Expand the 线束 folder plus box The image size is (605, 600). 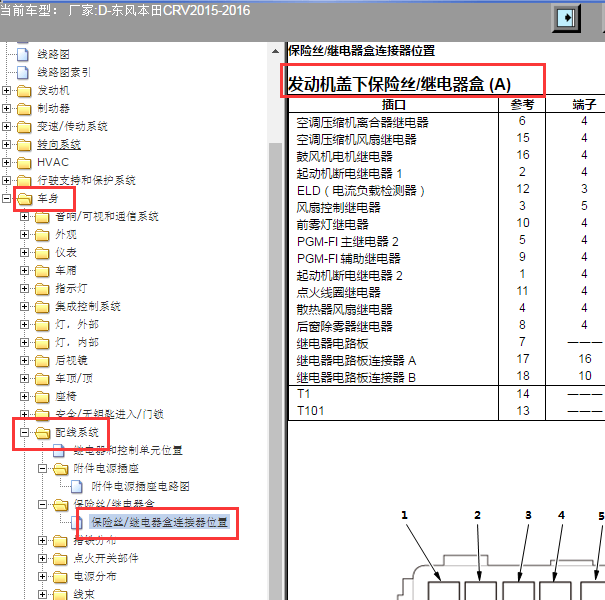click(x=42, y=595)
